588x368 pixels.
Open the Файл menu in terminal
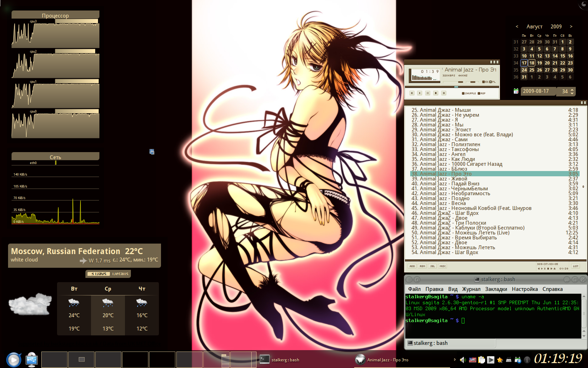pos(414,289)
